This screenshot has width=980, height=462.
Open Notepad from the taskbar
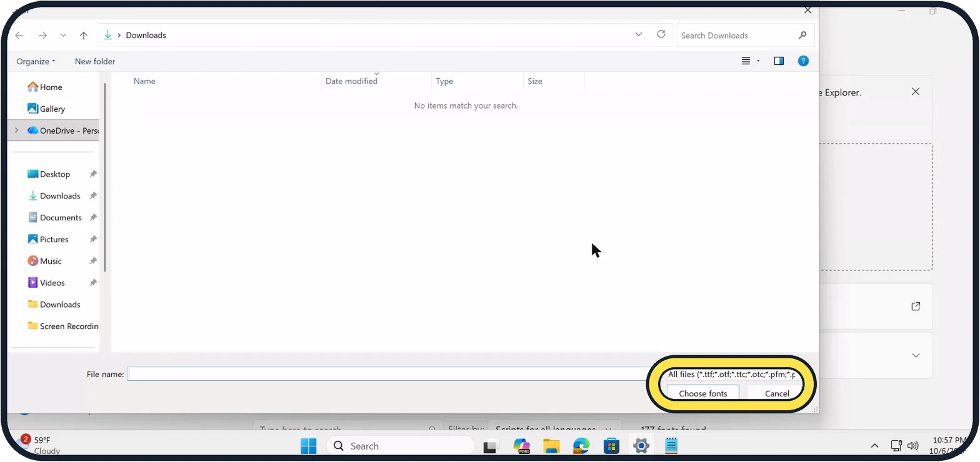[671, 446]
